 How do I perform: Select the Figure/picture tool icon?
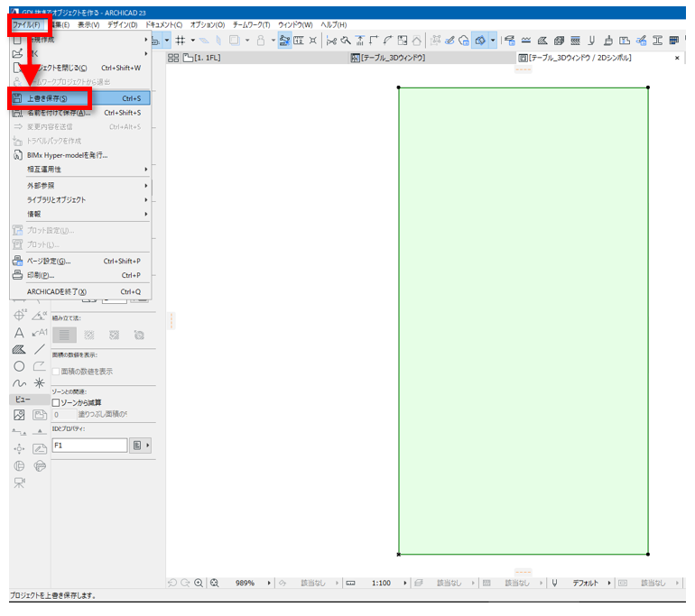click(19, 415)
